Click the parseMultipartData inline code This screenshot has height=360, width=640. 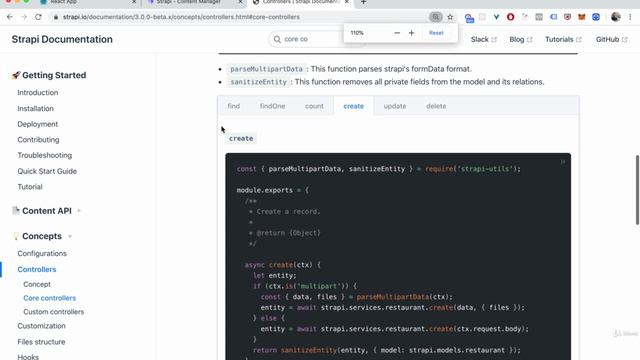tap(266, 69)
